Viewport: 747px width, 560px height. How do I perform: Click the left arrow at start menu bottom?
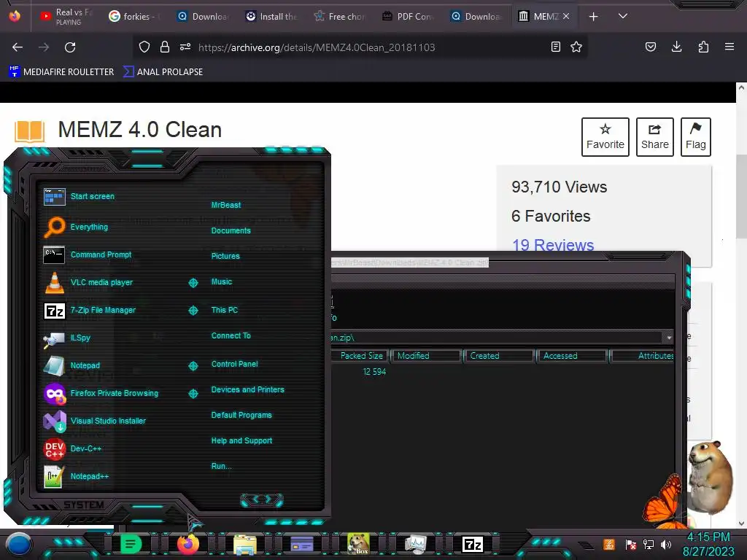(255, 499)
